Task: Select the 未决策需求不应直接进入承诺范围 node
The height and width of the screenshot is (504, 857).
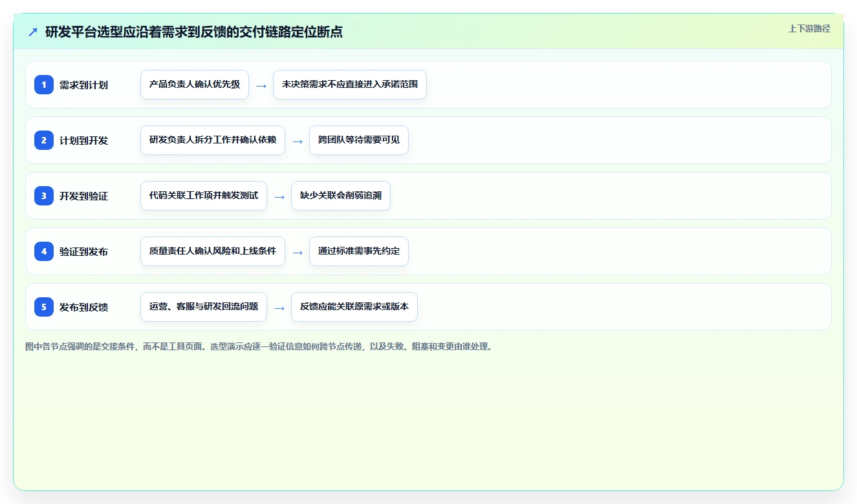Action: [350, 85]
